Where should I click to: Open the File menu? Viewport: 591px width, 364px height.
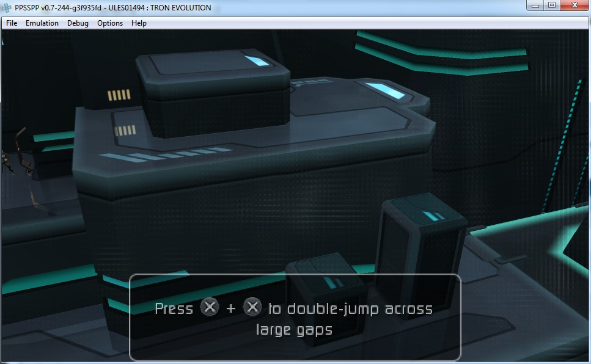tap(12, 23)
